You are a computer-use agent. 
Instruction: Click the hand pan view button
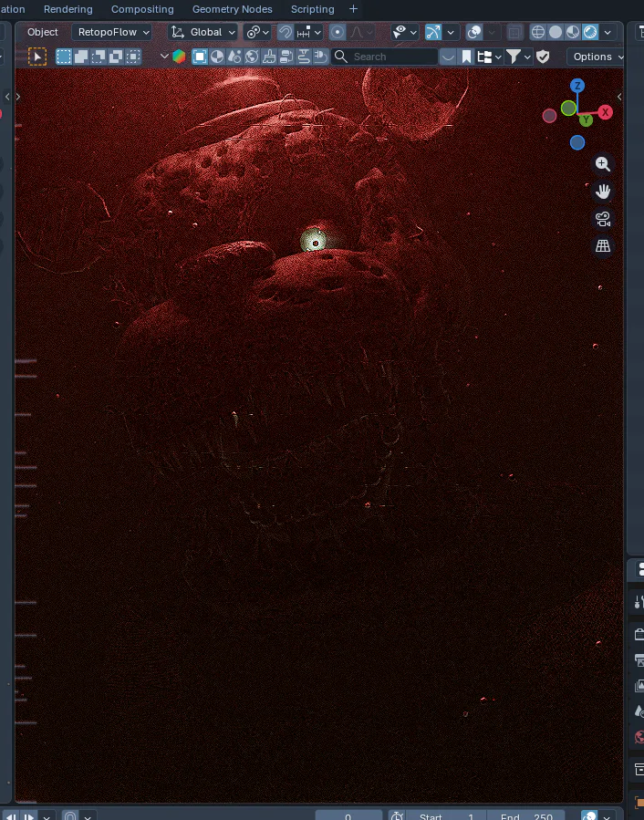[x=603, y=192]
